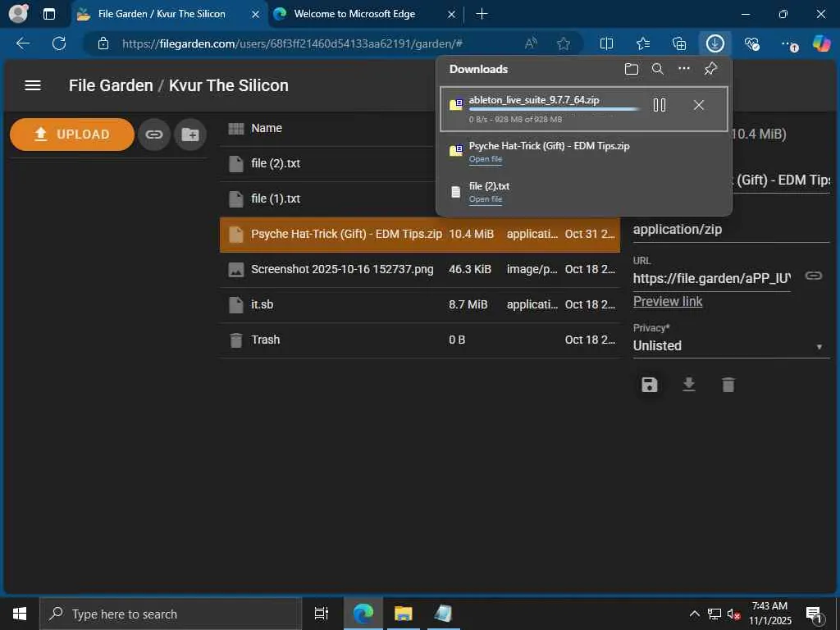This screenshot has height=630, width=840.
Task: Open the Favorites list icon
Action: pos(643,43)
